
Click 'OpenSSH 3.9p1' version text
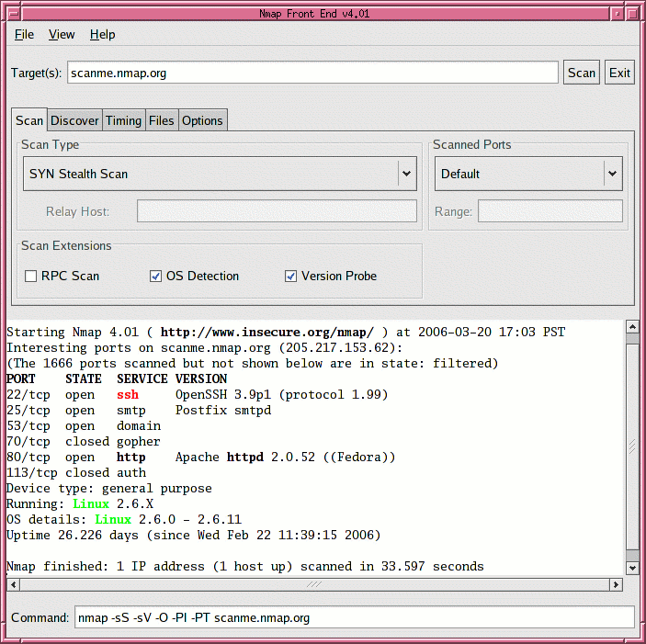pos(223,394)
